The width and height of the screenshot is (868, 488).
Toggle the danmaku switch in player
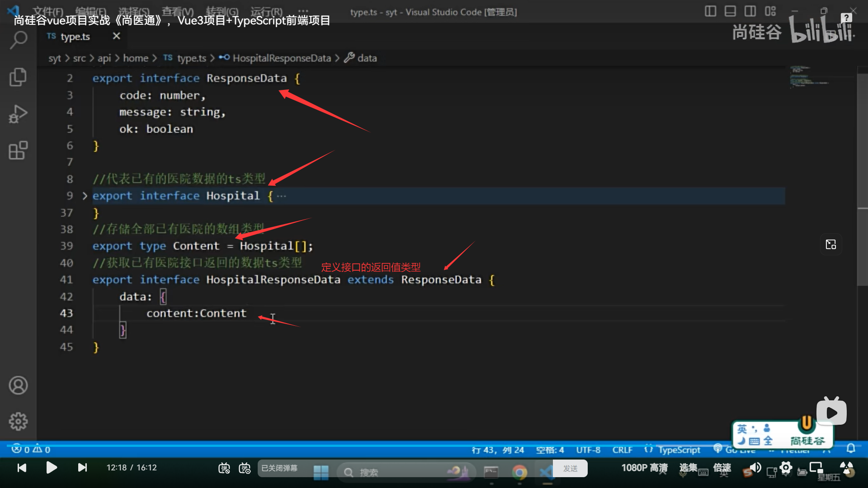tap(224, 468)
